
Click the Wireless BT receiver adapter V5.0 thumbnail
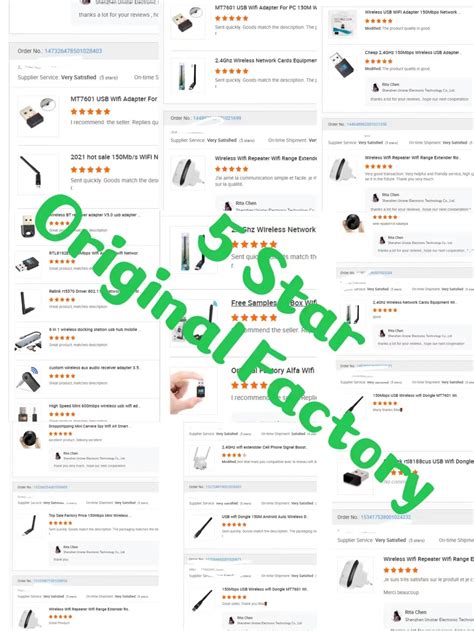pos(27,225)
